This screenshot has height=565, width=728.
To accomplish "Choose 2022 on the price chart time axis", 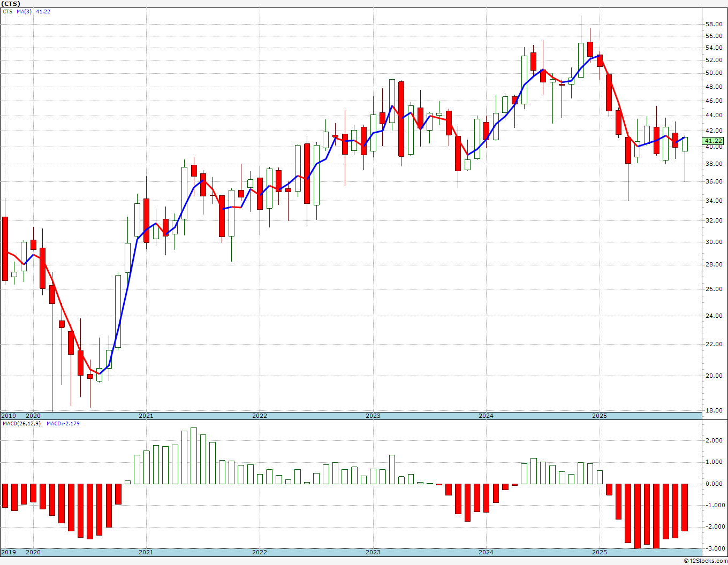I will [x=260, y=416].
